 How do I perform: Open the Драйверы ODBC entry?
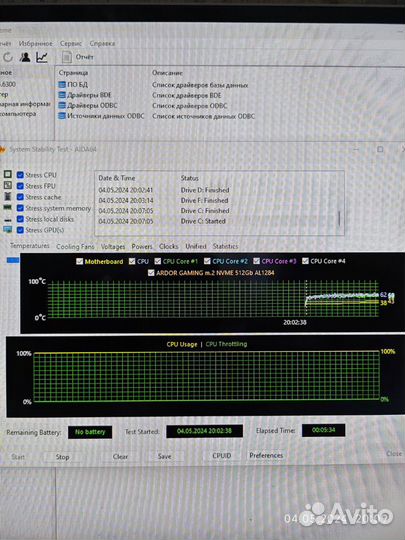tap(88, 105)
